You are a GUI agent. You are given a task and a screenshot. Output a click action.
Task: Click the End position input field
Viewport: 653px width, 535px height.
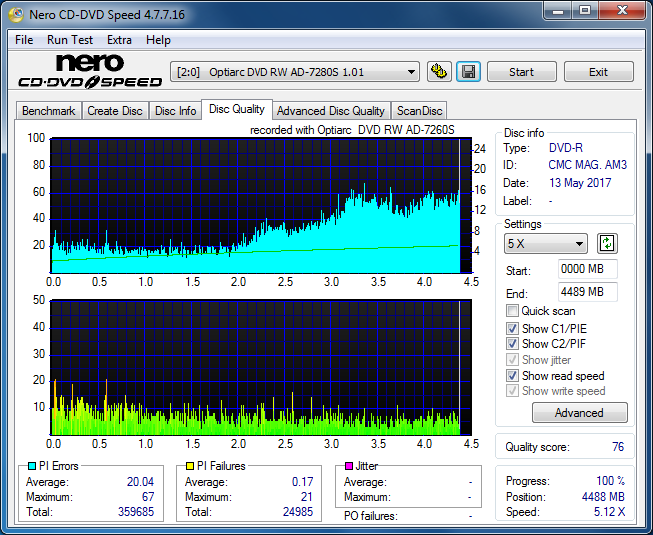587,292
